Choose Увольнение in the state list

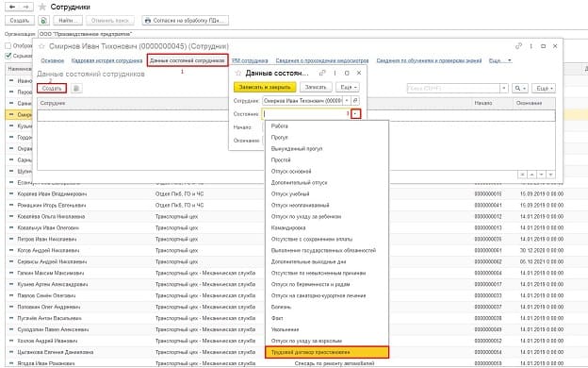[327, 329]
